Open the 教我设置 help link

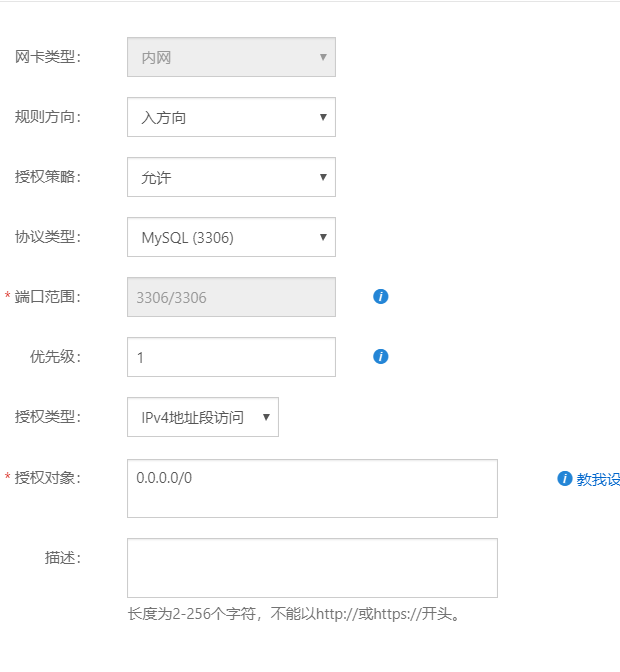pos(598,479)
